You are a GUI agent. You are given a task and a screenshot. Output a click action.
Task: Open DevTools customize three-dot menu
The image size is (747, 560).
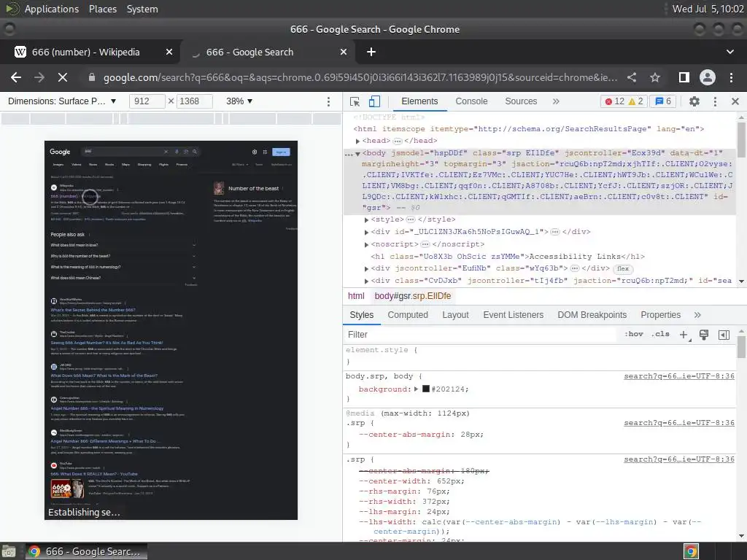715,101
